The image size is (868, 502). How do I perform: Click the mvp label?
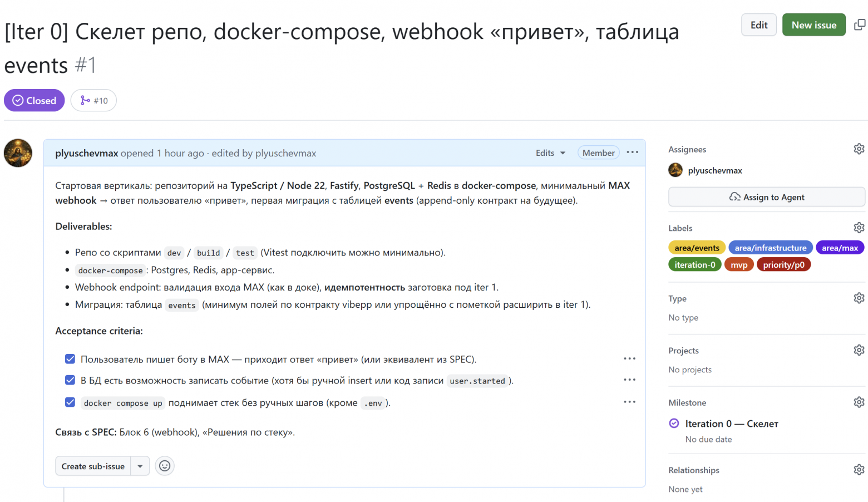739,264
